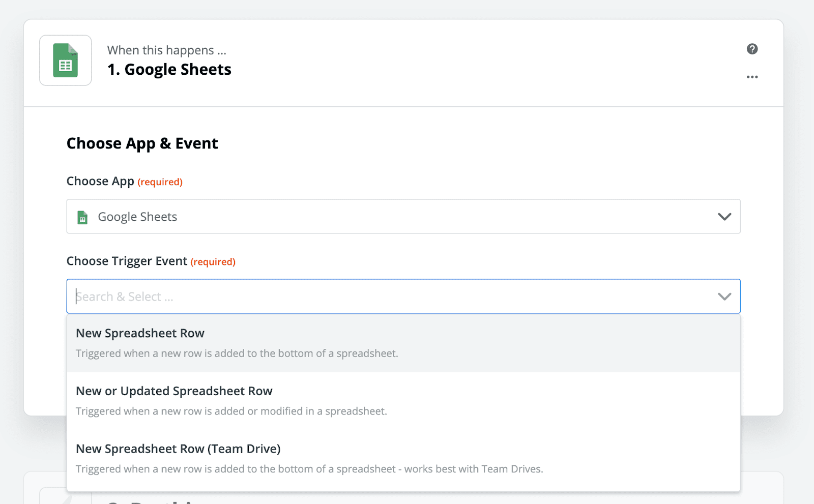The width and height of the screenshot is (814, 504).
Task: Click the 'Choose Trigger Event' label
Action: click(x=127, y=261)
